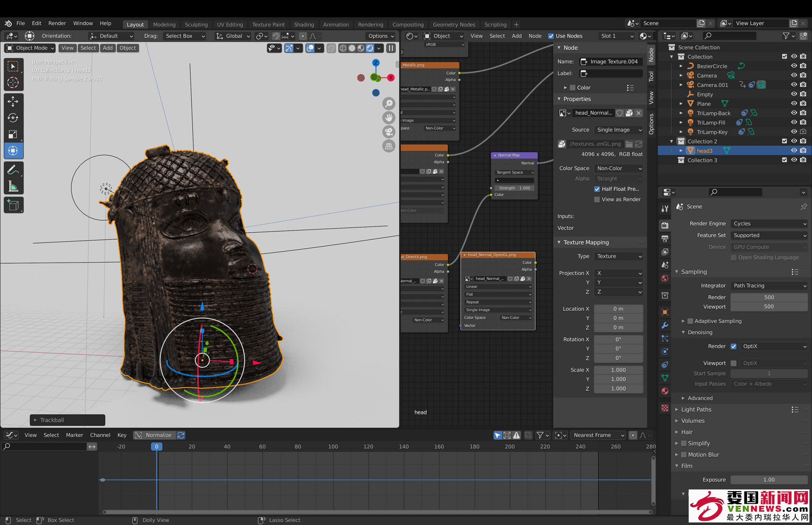Open the Render properties tab
This screenshot has width=812, height=525.
coord(665,225)
